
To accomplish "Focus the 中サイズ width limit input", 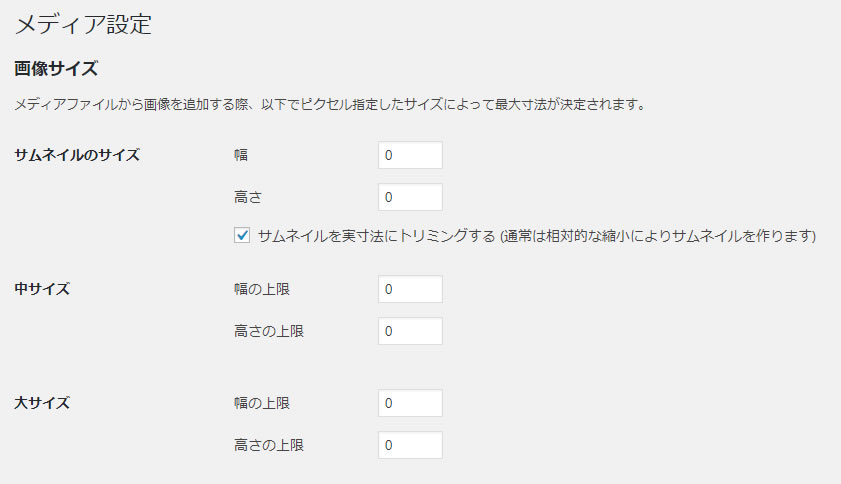I will (410, 289).
